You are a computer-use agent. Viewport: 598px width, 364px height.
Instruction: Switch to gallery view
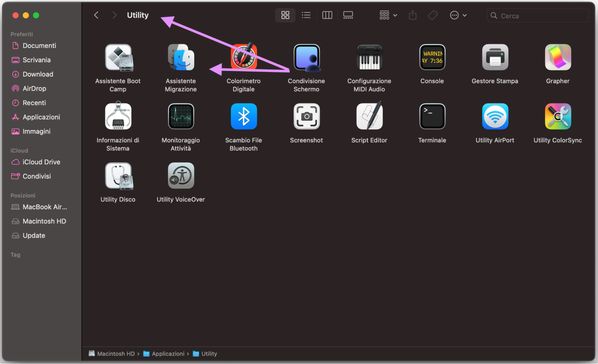pos(348,15)
